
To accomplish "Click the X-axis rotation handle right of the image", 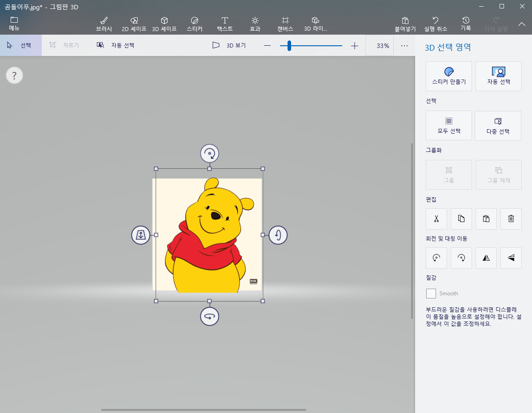I will (x=278, y=235).
